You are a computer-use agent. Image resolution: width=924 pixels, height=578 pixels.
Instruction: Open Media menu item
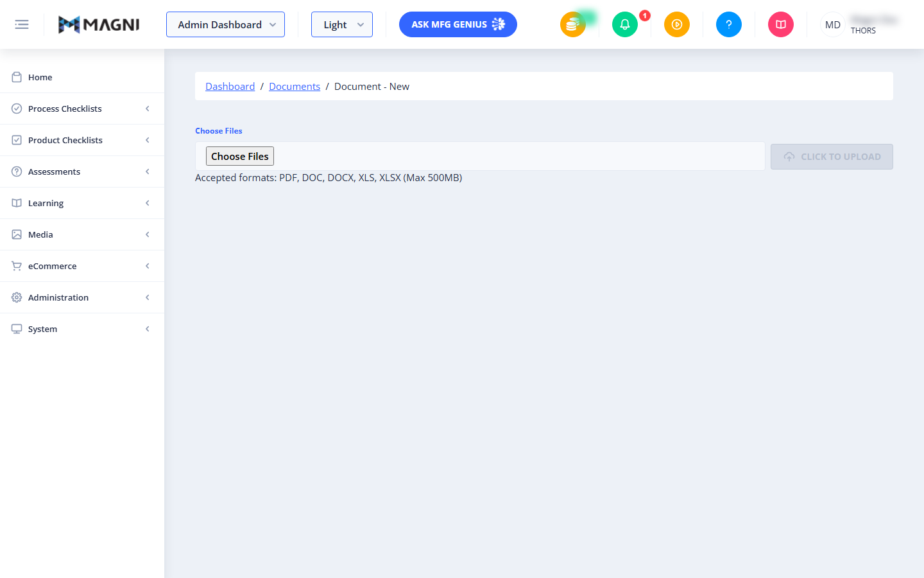click(x=82, y=234)
